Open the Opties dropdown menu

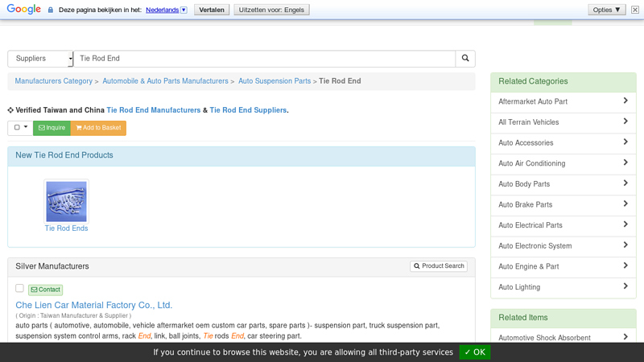click(x=606, y=10)
